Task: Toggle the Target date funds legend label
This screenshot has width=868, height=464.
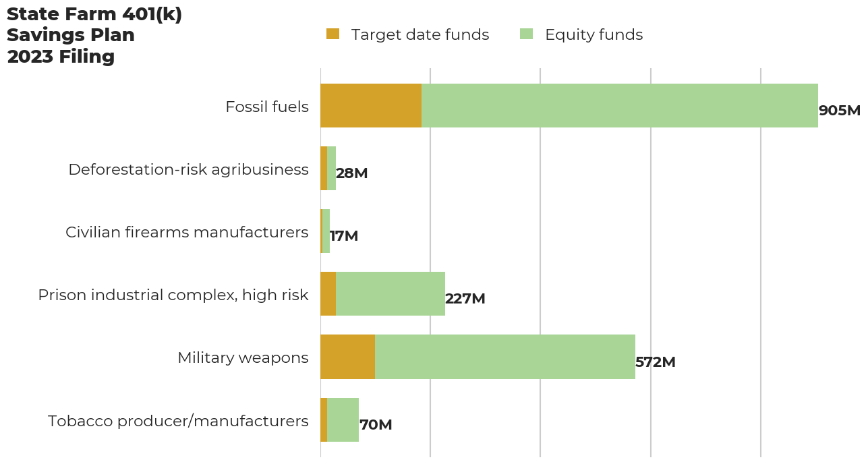Action: [420, 34]
